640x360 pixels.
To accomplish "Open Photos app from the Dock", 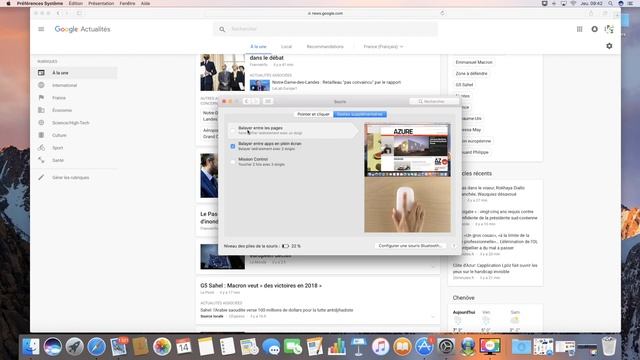I will 162,347.
